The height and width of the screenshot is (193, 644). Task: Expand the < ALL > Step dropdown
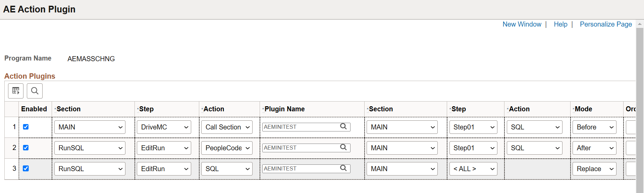click(473, 169)
